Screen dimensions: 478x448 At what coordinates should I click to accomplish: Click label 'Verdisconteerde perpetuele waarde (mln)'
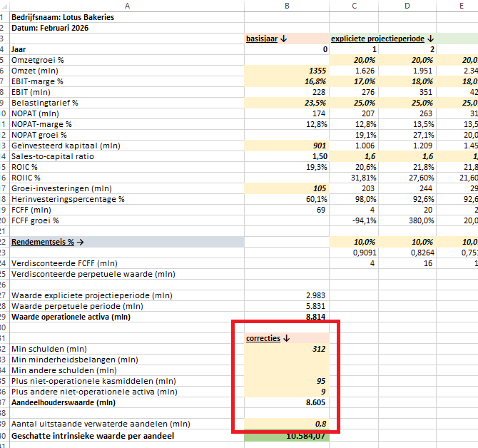93,274
